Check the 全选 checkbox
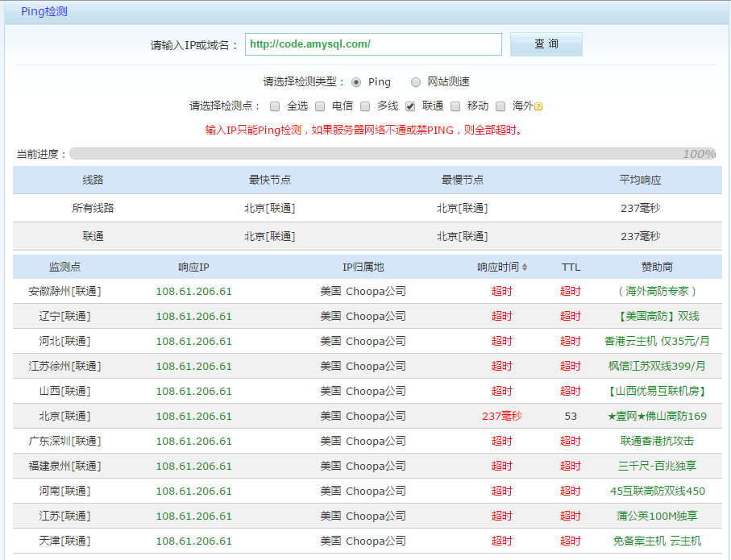Image resolution: width=731 pixels, height=560 pixels. pyautogui.click(x=275, y=106)
